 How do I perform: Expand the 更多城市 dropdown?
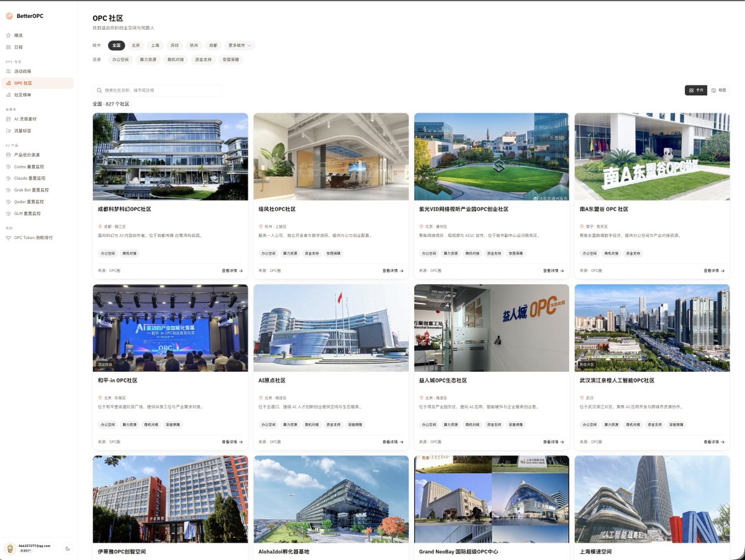[x=240, y=45]
